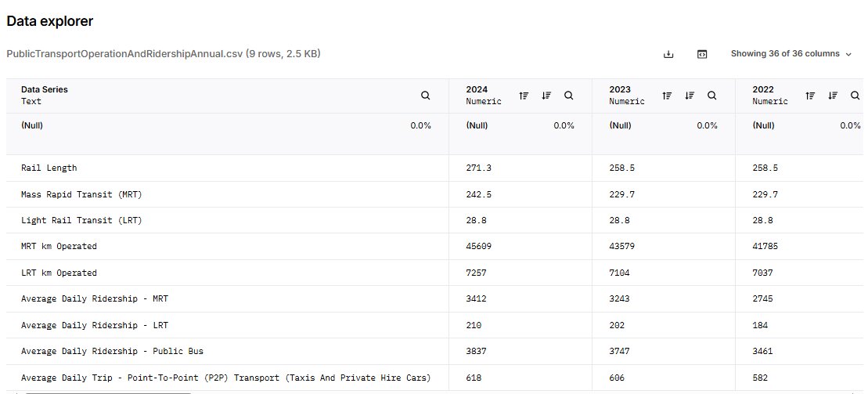Click the Mass Rapid Transit (MRT) row label

pyautogui.click(x=81, y=194)
